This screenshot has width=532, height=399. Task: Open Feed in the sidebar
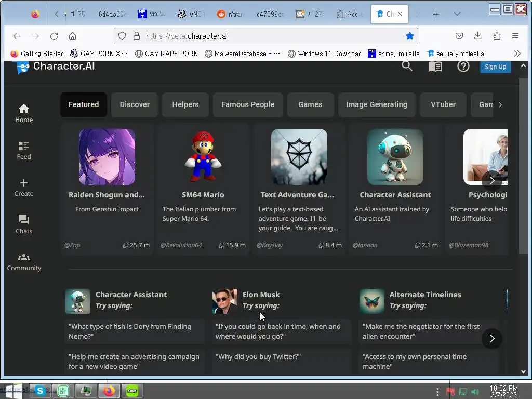[x=24, y=150]
